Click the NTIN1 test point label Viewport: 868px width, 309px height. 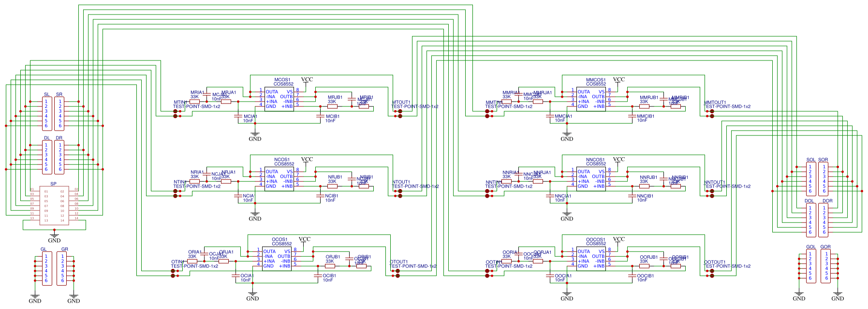coord(180,182)
